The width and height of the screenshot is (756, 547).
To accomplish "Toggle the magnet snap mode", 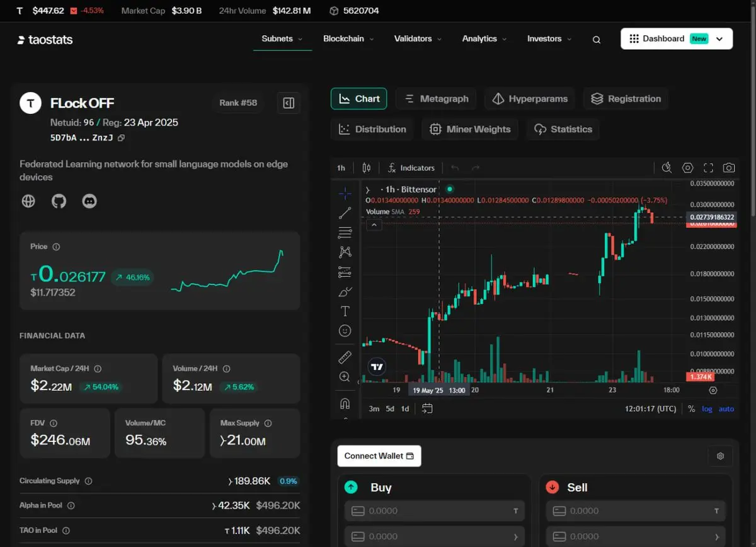I will click(345, 403).
